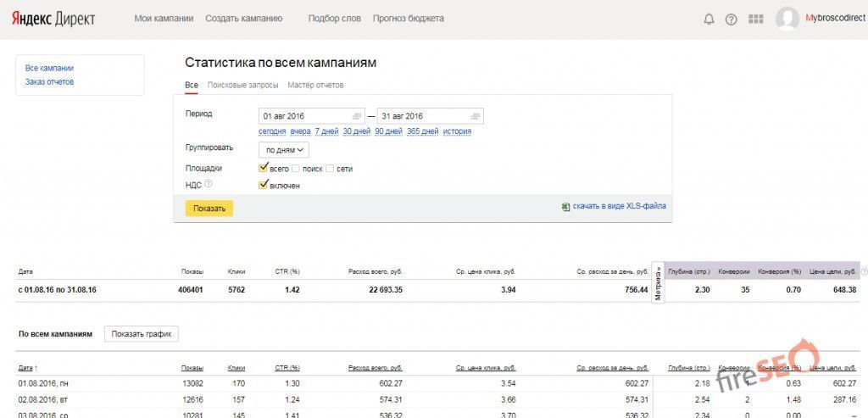Viewport: 868px width, 418px height.
Task: Open Подбор слов in top menu
Action: (334, 19)
